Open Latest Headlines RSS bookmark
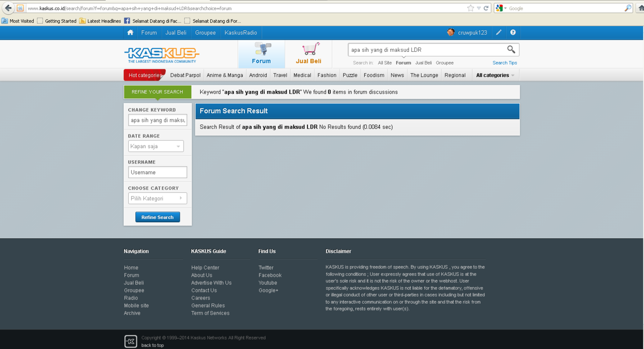Viewport: 644px width, 349px height. point(100,21)
